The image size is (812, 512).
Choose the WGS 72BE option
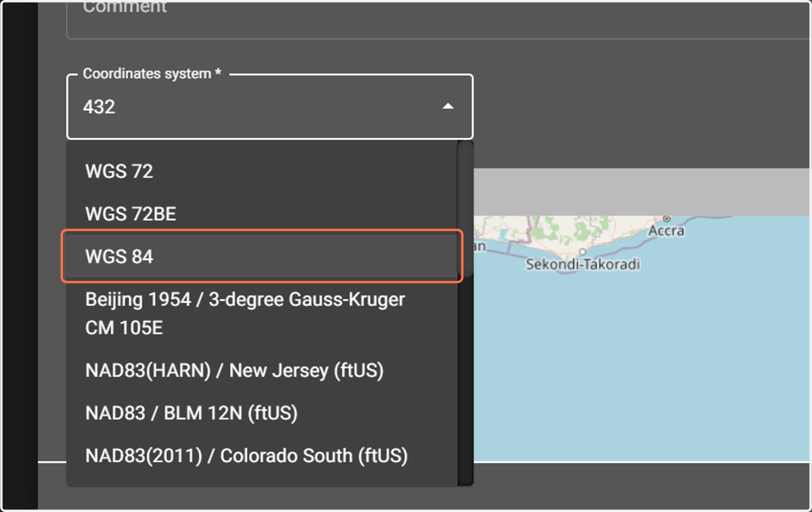click(x=262, y=214)
